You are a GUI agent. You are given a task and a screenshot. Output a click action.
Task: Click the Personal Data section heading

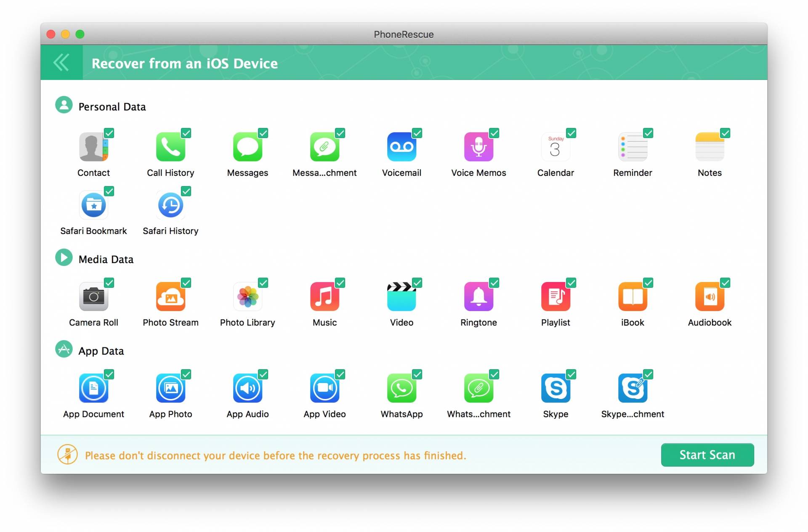tap(112, 107)
